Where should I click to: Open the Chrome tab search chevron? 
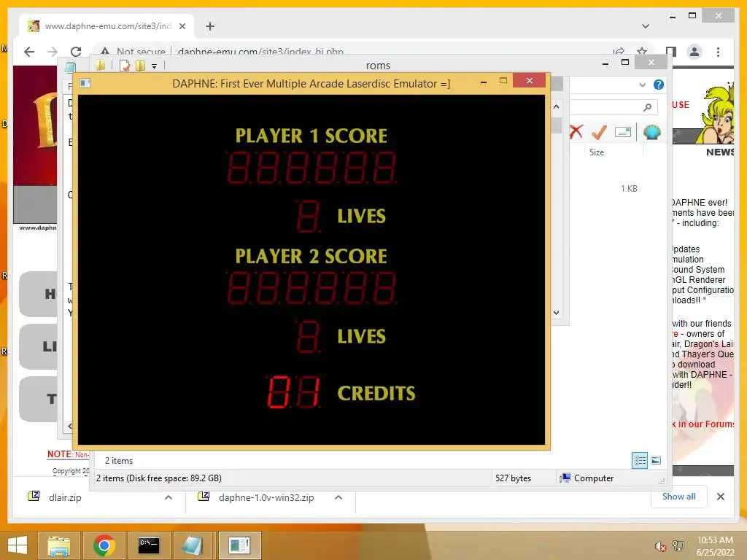(x=646, y=26)
